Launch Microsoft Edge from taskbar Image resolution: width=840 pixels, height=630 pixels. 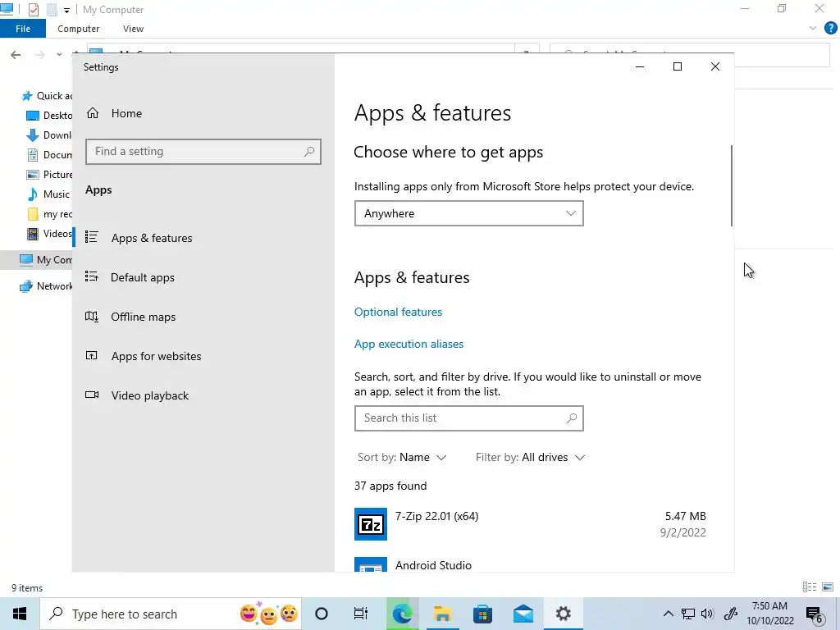[x=402, y=614]
